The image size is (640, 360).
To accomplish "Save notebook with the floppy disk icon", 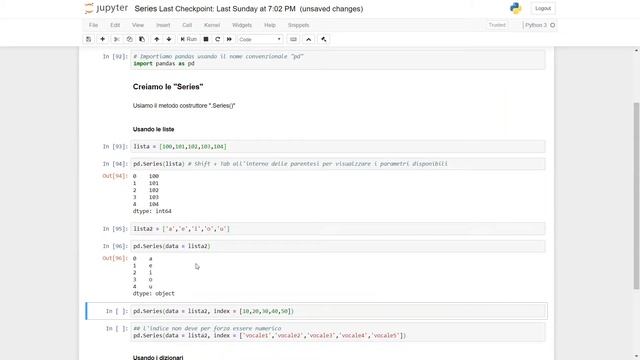I will coord(89,39).
